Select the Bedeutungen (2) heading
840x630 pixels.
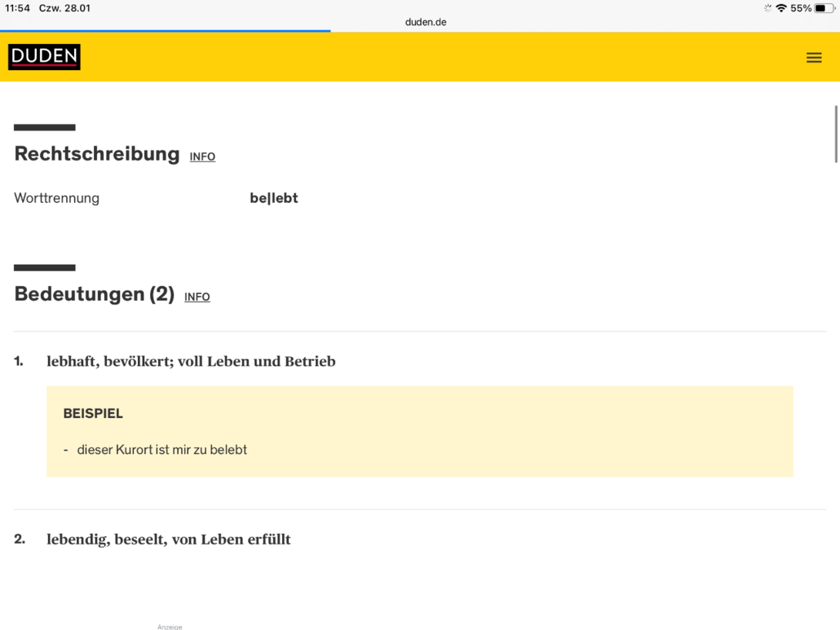tap(94, 294)
